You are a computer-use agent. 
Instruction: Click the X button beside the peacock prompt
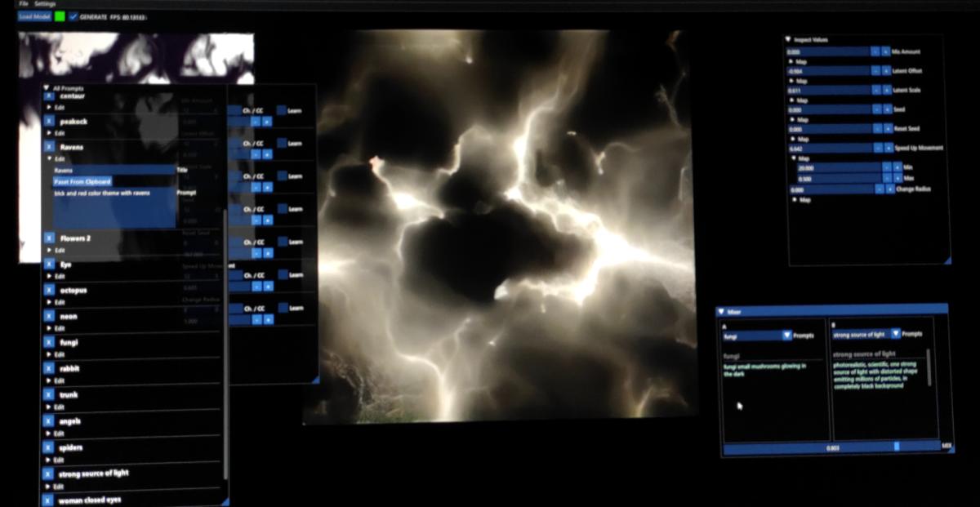(49, 122)
